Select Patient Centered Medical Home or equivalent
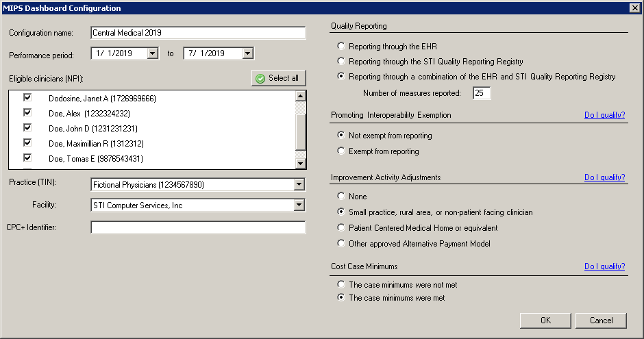Image resolution: width=644 pixels, height=339 pixels. [341, 227]
